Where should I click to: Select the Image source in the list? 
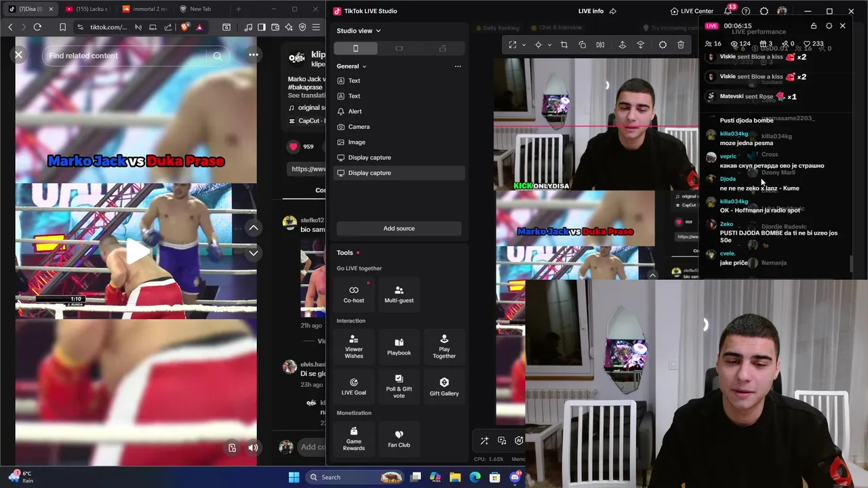tap(399, 142)
